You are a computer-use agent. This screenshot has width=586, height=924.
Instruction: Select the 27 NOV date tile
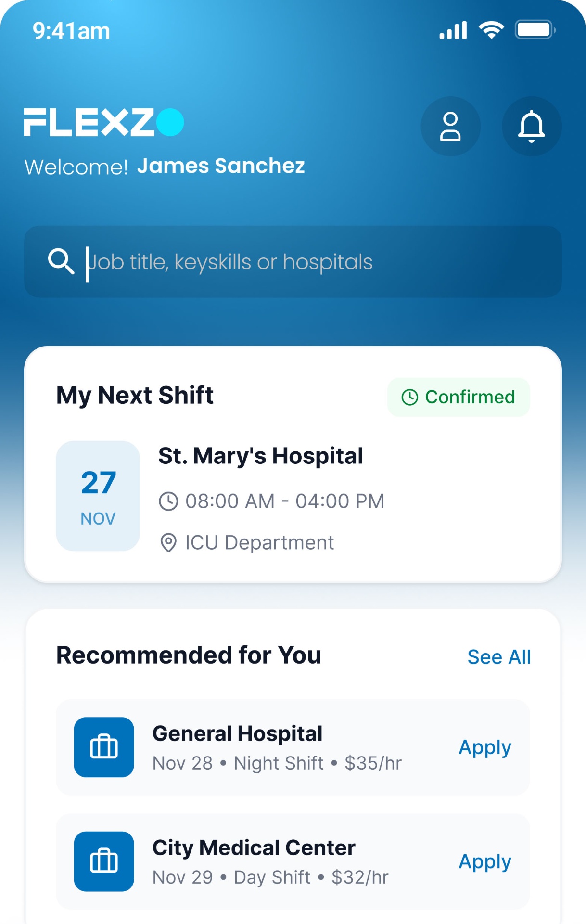98,496
